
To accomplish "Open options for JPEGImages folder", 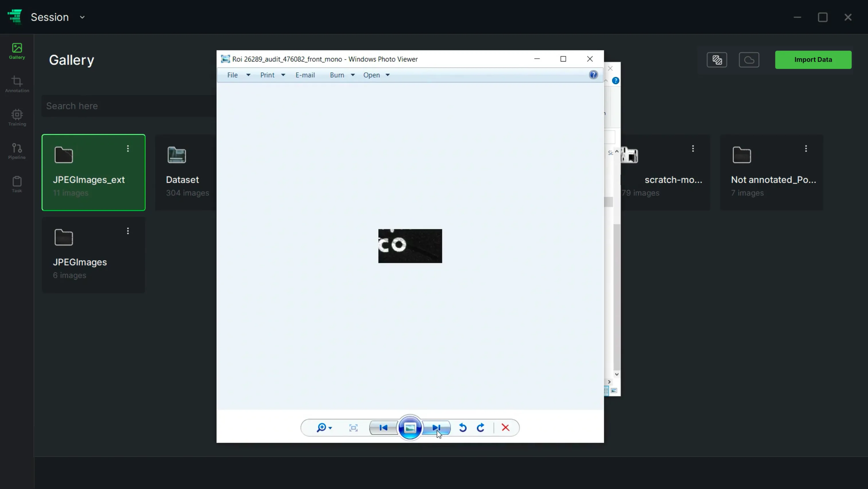I will click(128, 231).
